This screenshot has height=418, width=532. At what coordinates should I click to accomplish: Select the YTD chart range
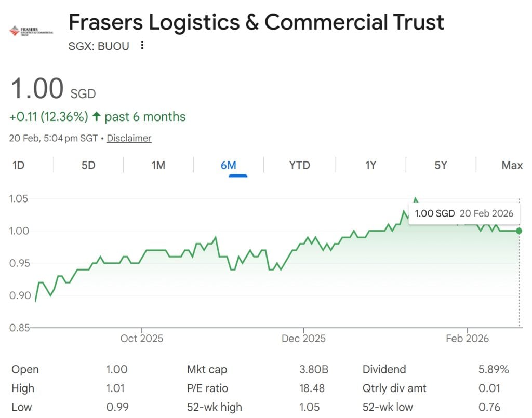(x=298, y=165)
